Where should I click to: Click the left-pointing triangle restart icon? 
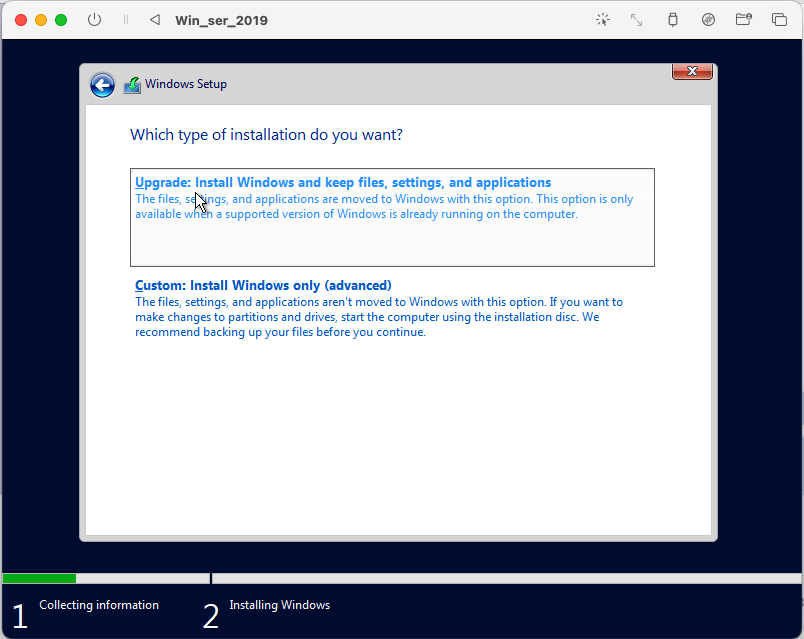(x=155, y=20)
